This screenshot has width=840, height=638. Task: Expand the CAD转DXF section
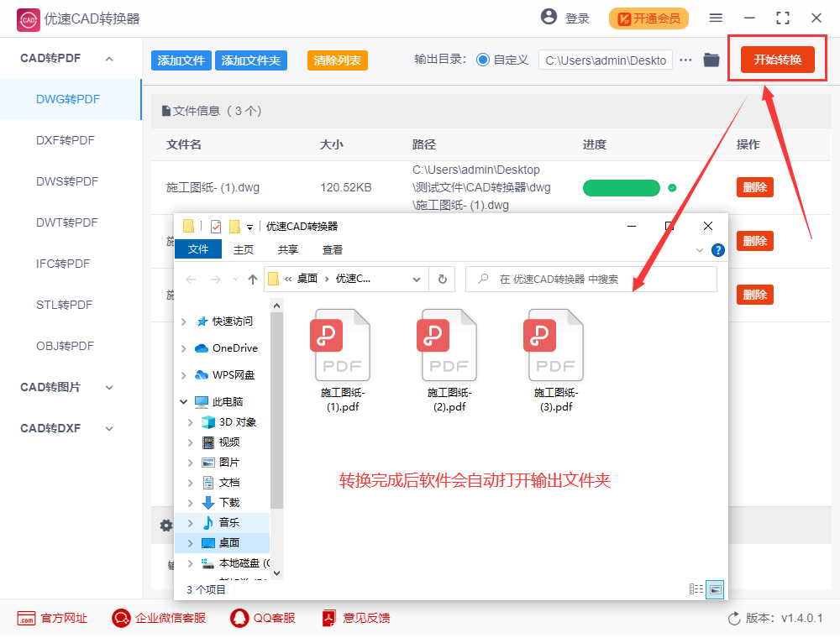coord(109,428)
